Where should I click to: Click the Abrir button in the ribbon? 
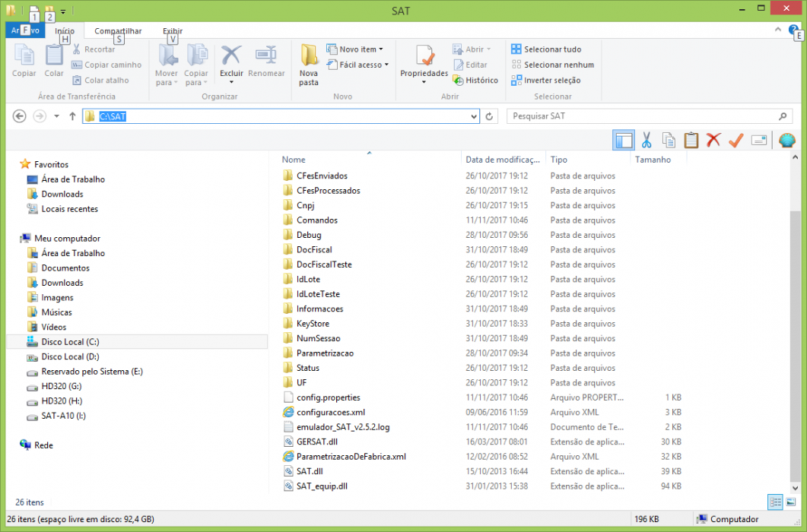pos(472,49)
